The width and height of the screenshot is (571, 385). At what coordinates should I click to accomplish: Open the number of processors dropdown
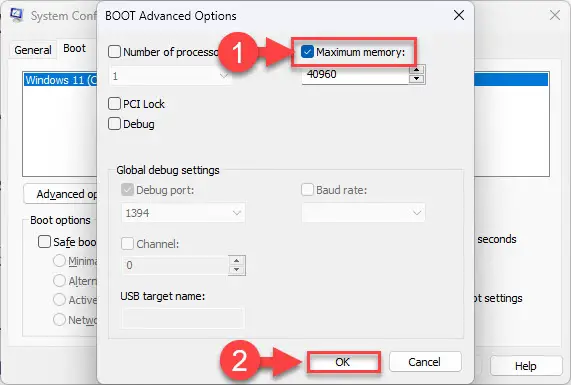170,76
